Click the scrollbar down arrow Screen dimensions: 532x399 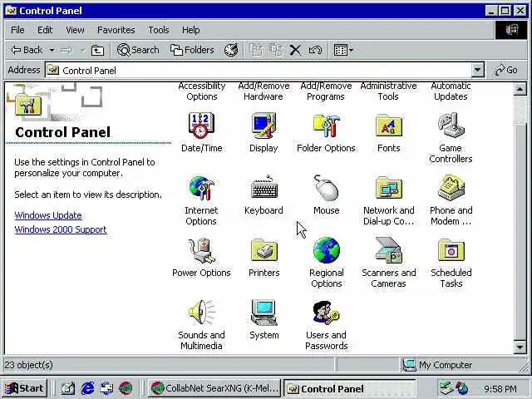(x=520, y=347)
